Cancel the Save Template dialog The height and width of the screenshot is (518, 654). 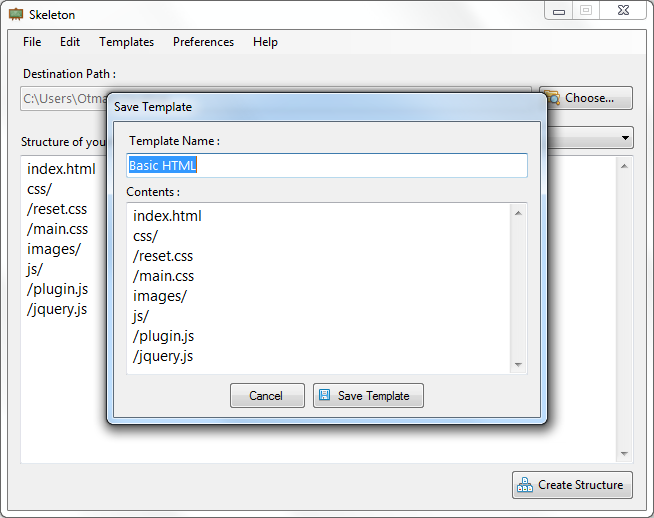(x=267, y=395)
